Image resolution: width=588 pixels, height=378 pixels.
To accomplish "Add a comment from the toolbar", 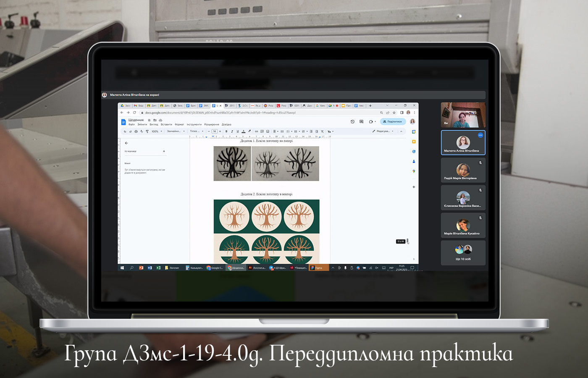I will point(262,131).
